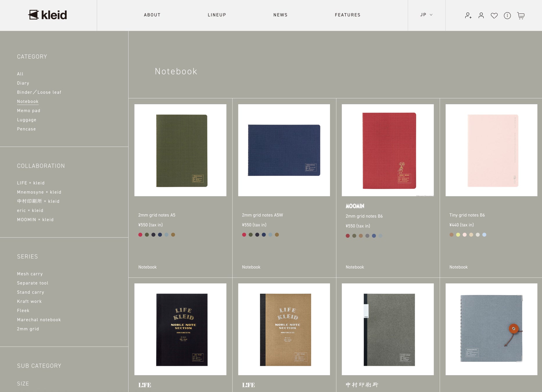Select the Binder／Loose leaf category

tap(39, 92)
